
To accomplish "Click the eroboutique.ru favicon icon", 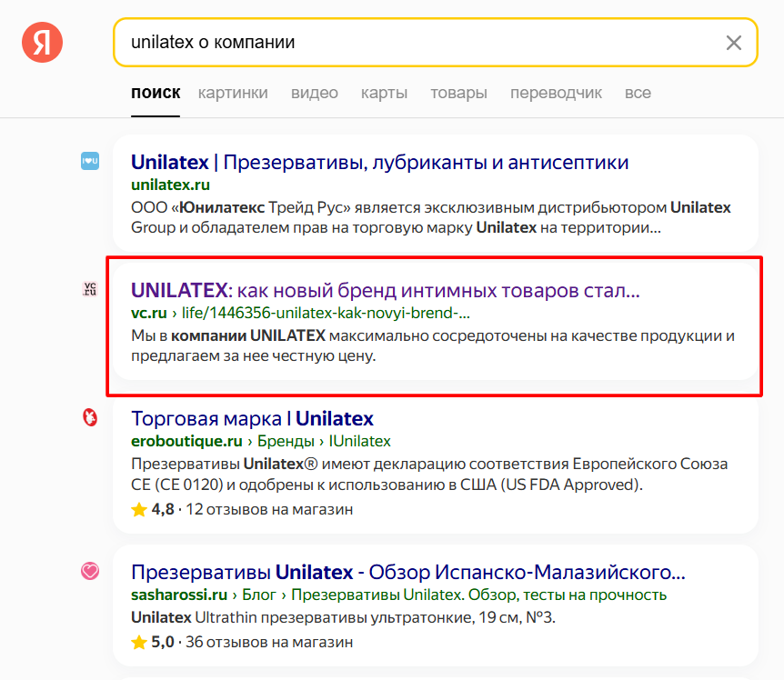I will [90, 417].
